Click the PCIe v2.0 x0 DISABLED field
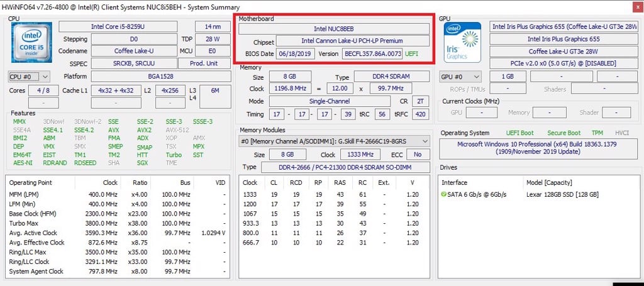This screenshot has height=286, width=644. click(564, 63)
